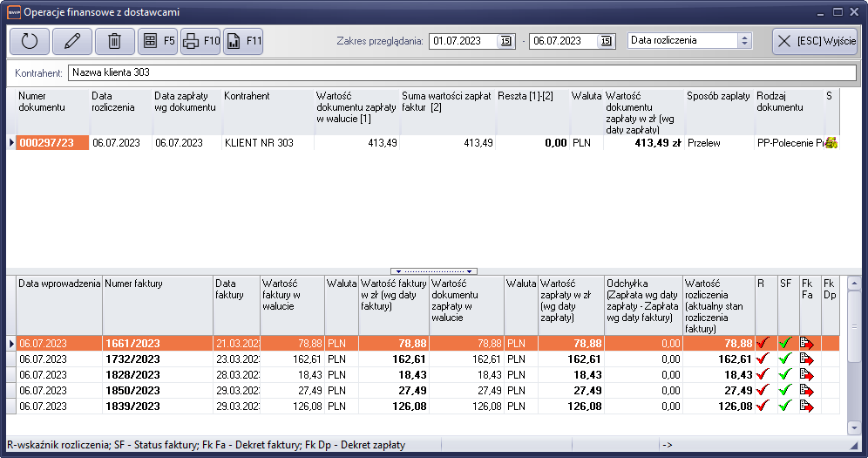Click the Fk Fa posting icon for invoice 1661/2023
The width and height of the screenshot is (868, 458).
(806, 344)
